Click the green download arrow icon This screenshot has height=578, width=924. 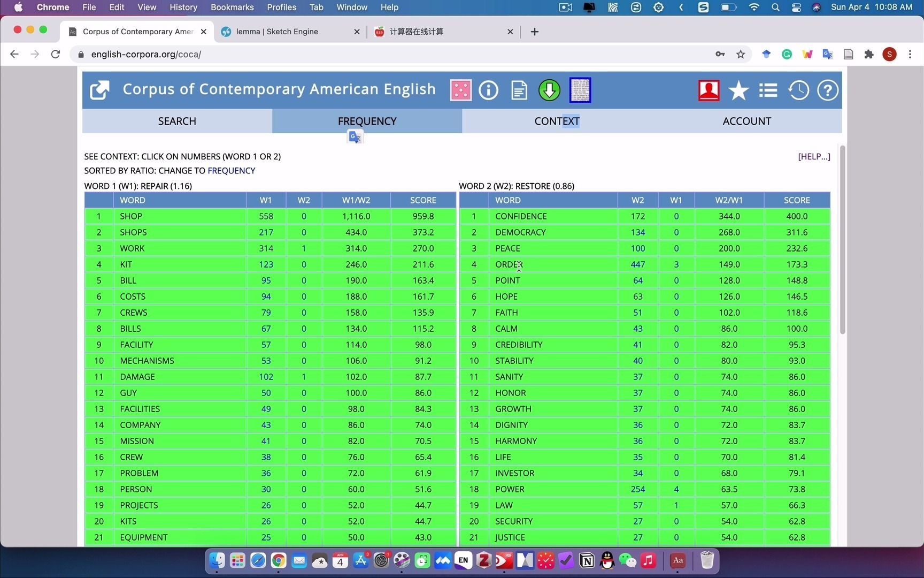(549, 90)
